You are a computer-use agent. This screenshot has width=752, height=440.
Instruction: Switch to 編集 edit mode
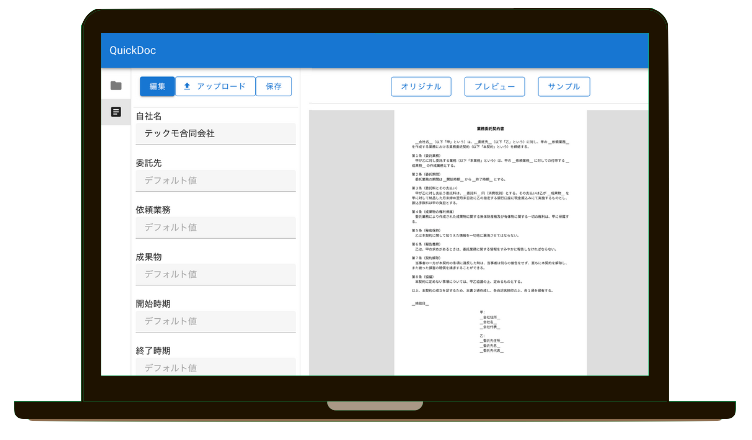coord(157,86)
